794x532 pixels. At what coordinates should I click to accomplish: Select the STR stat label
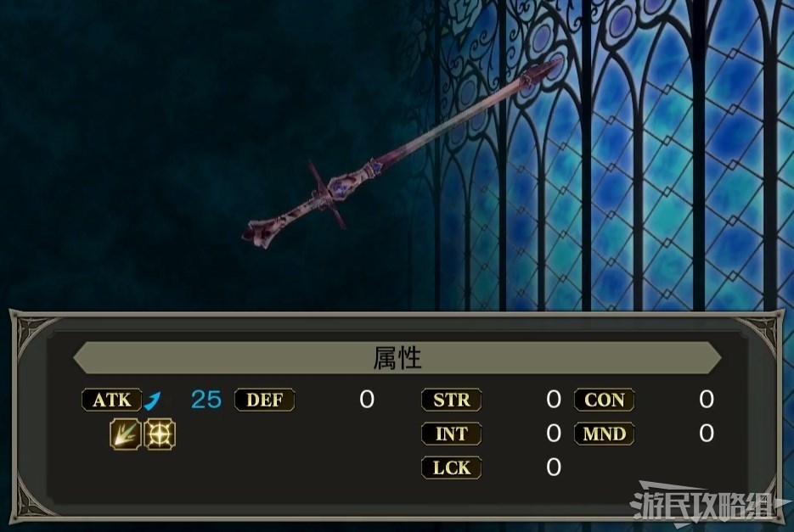(x=451, y=400)
